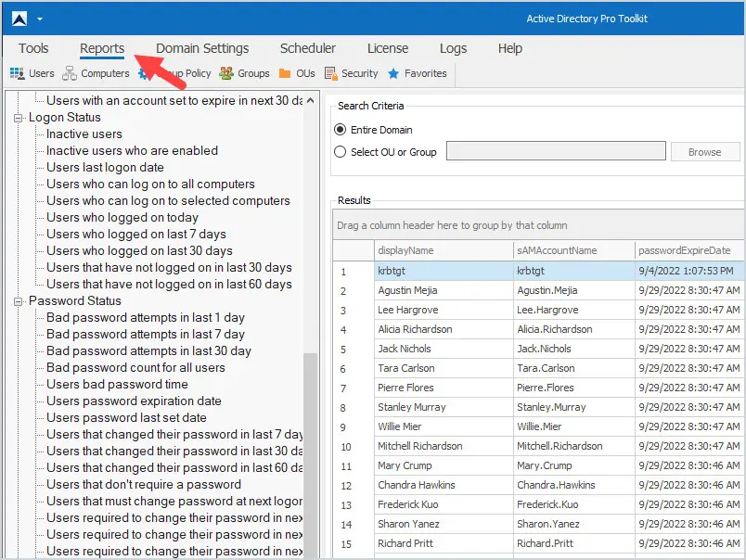Collapse the Logon Status tree node
Screen dimensions: 746x560
click(x=18, y=118)
